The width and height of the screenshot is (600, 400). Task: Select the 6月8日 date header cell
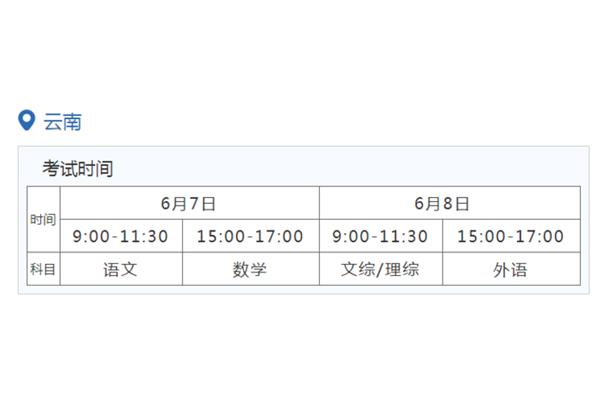450,203
